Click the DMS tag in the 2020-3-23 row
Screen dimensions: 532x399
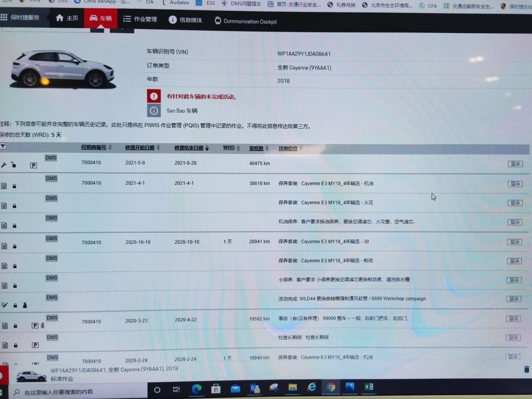tap(52, 318)
